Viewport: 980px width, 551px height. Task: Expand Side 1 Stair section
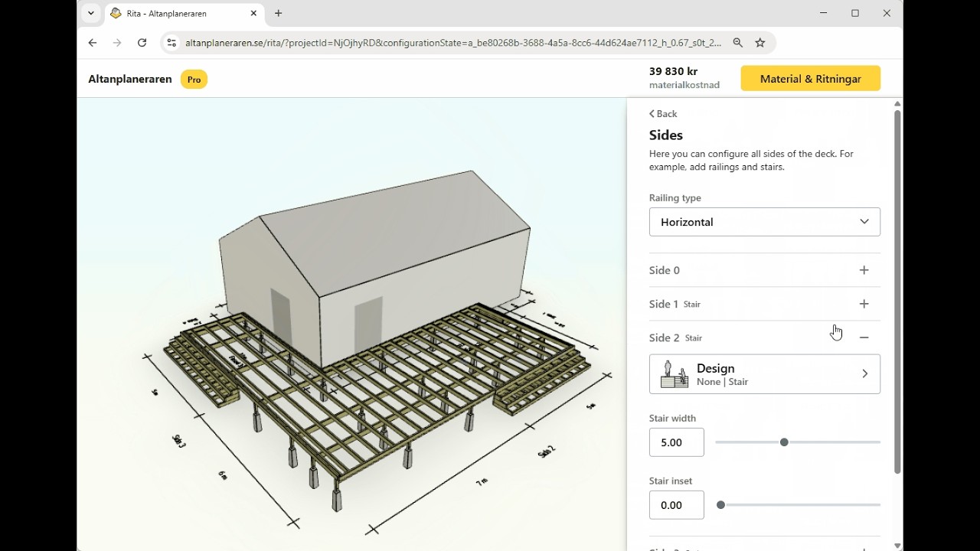coord(764,304)
